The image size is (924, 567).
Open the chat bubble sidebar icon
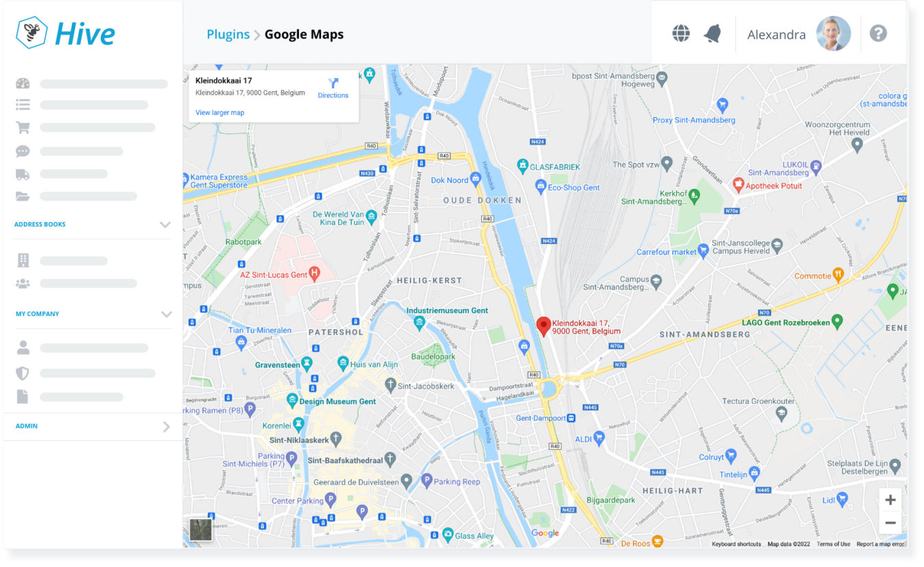(23, 152)
